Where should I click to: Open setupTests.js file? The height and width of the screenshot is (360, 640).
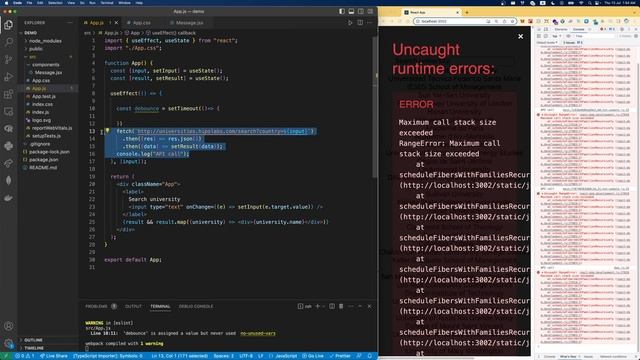46,136
